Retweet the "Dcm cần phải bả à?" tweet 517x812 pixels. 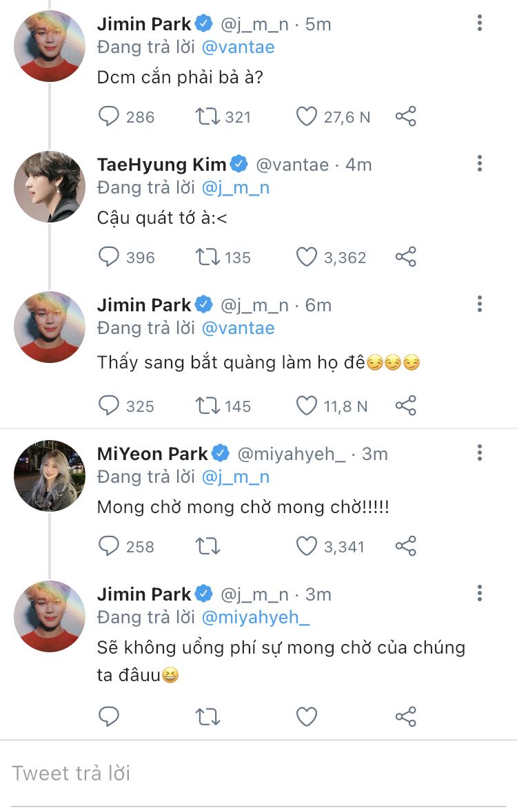207,116
